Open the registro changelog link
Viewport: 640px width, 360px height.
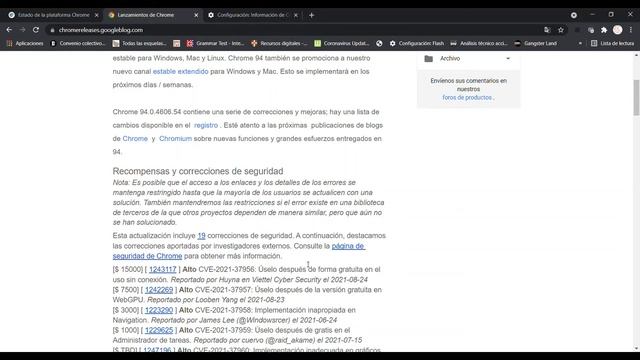coord(206,125)
